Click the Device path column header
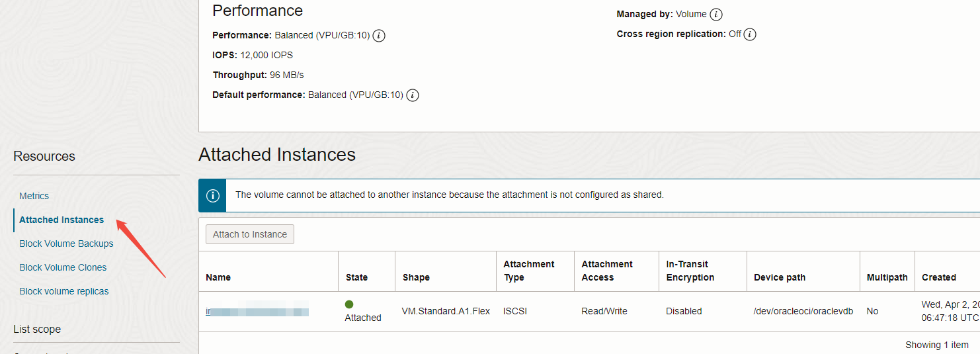Image resolution: width=980 pixels, height=354 pixels. tap(780, 277)
